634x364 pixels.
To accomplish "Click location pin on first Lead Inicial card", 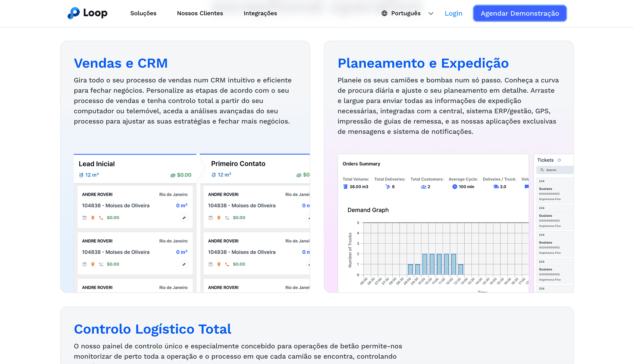I will 93,218.
